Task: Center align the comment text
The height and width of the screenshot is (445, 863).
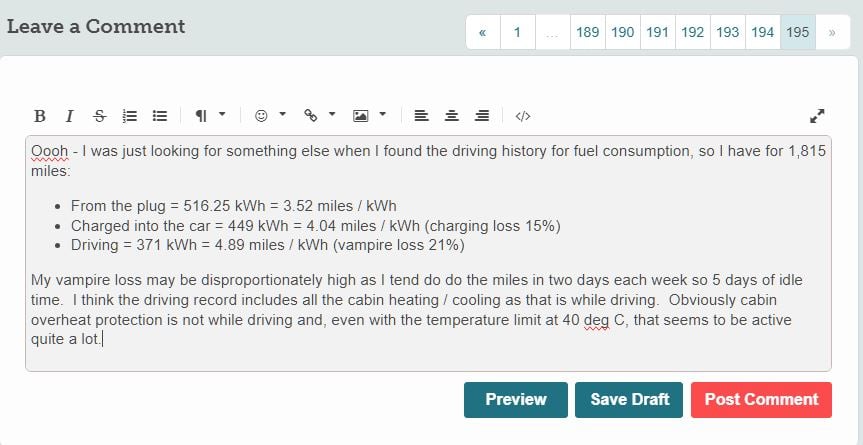Action: tap(452, 116)
